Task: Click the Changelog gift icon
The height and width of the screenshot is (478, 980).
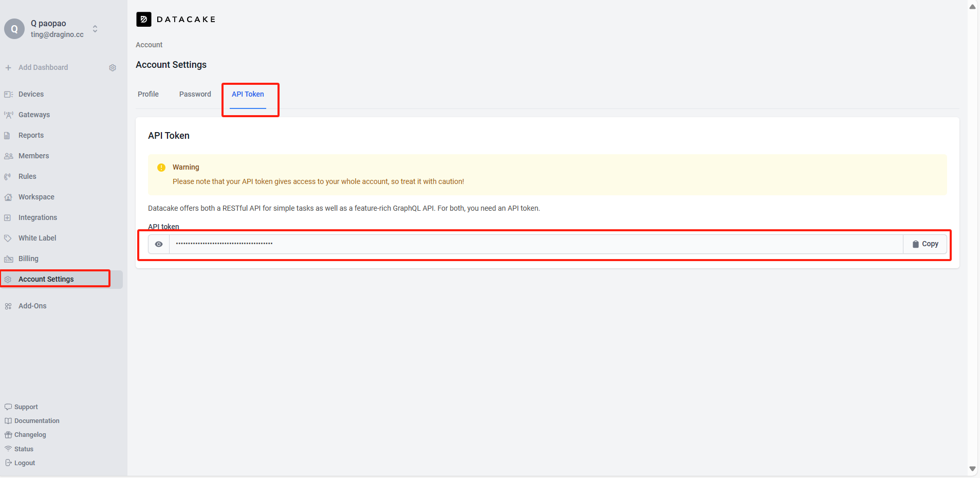Action: 8,435
